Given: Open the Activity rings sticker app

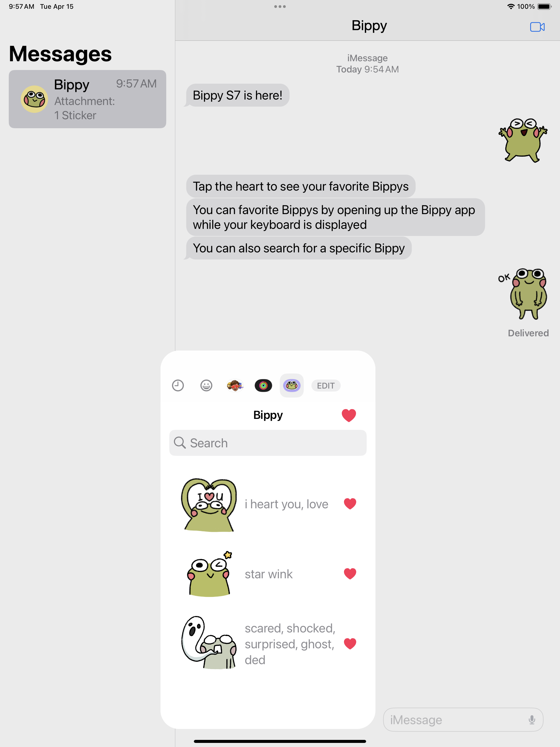Looking at the screenshot, I should [263, 385].
